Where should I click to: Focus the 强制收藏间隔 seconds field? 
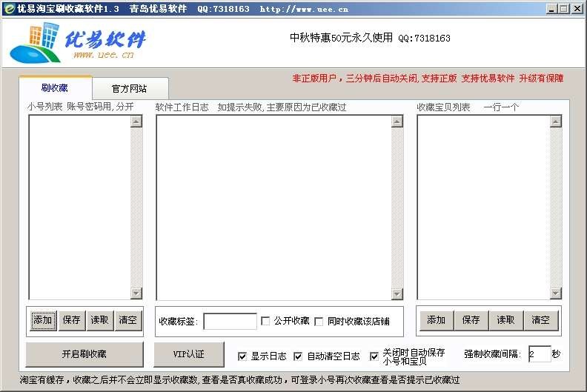click(540, 353)
